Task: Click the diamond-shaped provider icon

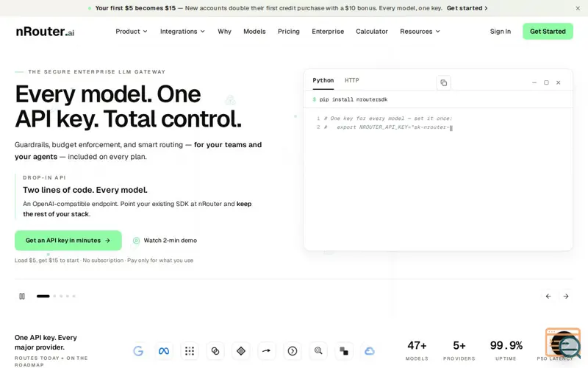Action: [241, 351]
